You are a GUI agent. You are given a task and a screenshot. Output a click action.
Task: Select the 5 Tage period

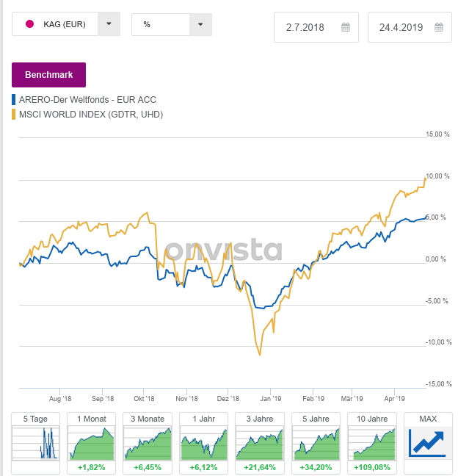35,444
